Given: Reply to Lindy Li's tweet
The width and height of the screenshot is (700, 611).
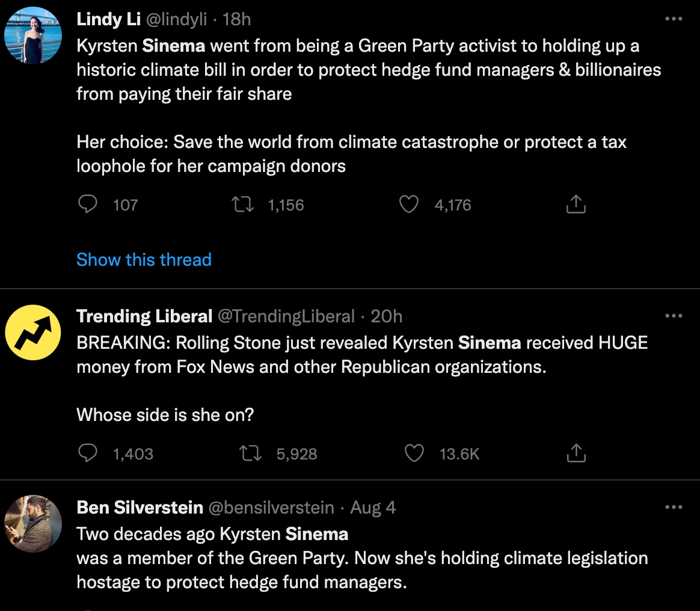Looking at the screenshot, I should click(x=88, y=204).
